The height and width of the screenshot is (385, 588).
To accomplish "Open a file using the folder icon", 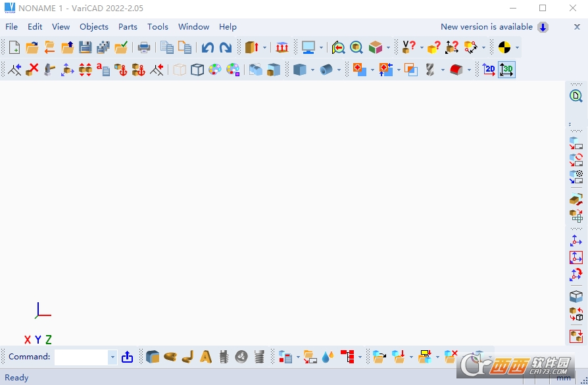I will 32,47.
